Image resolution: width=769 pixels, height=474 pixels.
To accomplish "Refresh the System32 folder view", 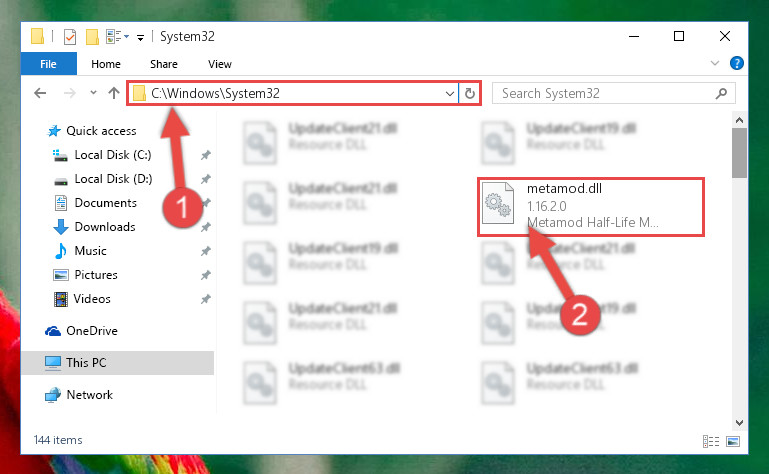I will click(469, 93).
